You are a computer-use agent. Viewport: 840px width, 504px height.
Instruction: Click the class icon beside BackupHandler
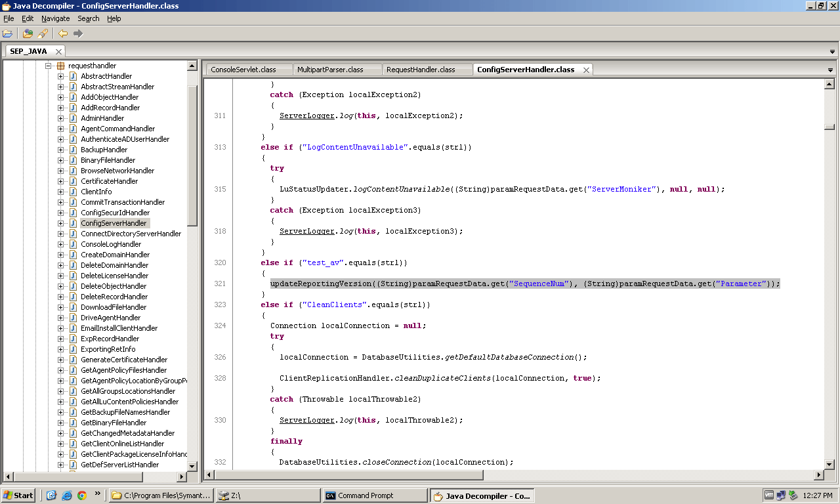[73, 150]
